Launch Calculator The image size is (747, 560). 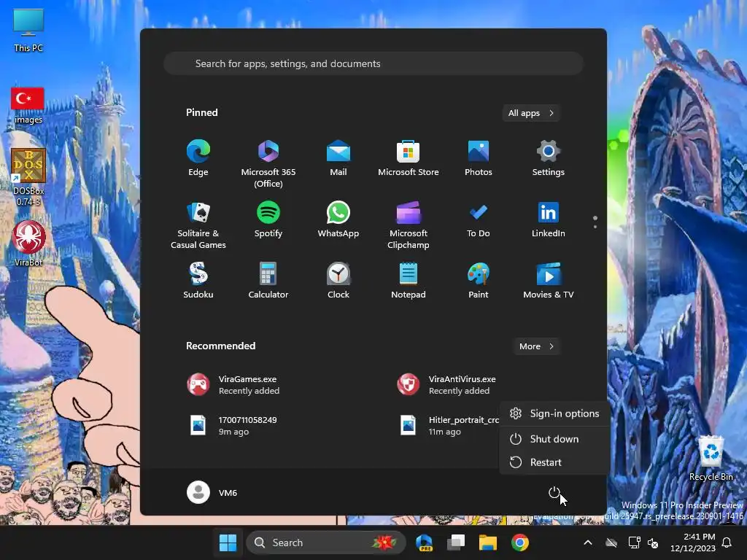(268, 281)
